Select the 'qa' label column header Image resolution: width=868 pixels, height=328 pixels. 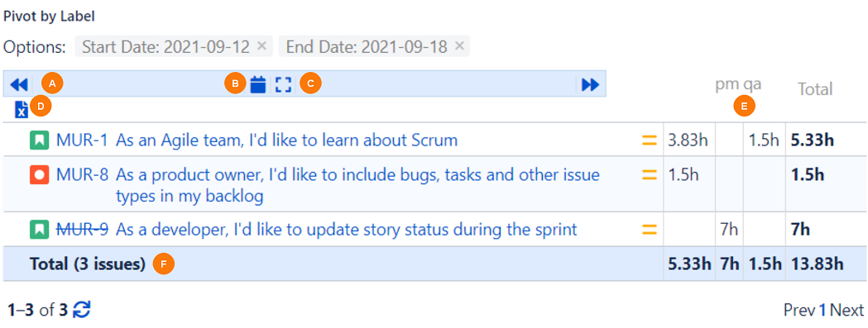[x=752, y=84]
